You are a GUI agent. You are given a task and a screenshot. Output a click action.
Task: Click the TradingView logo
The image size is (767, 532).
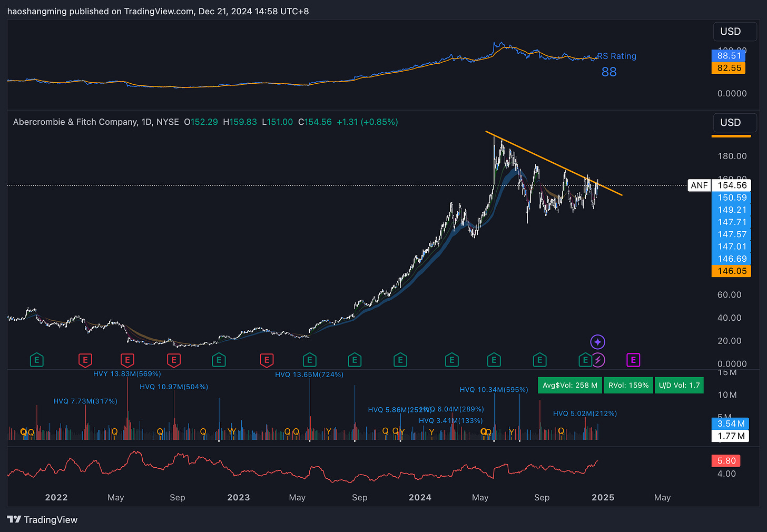(x=43, y=520)
